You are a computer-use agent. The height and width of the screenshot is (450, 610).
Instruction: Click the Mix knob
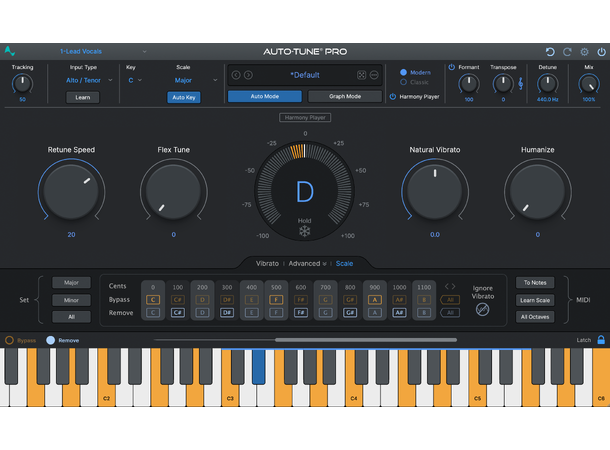589,84
